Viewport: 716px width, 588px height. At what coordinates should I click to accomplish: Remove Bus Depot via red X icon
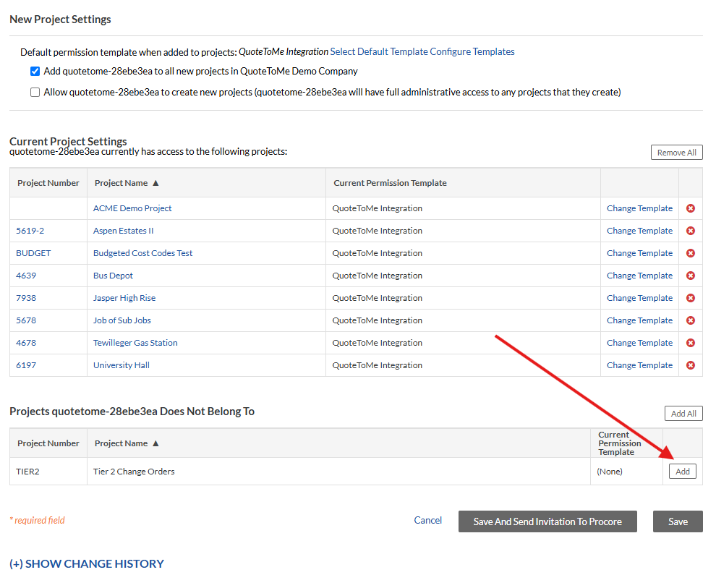pos(691,276)
